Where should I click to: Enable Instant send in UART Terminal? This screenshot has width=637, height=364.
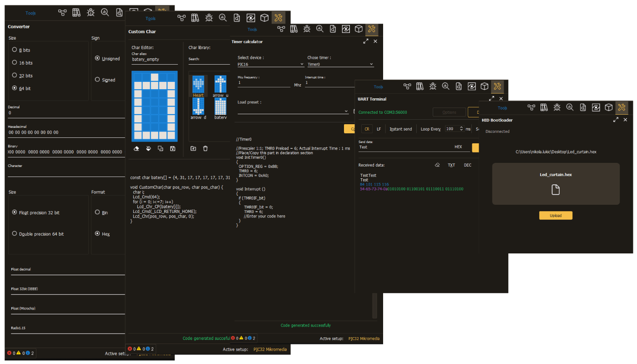(401, 129)
